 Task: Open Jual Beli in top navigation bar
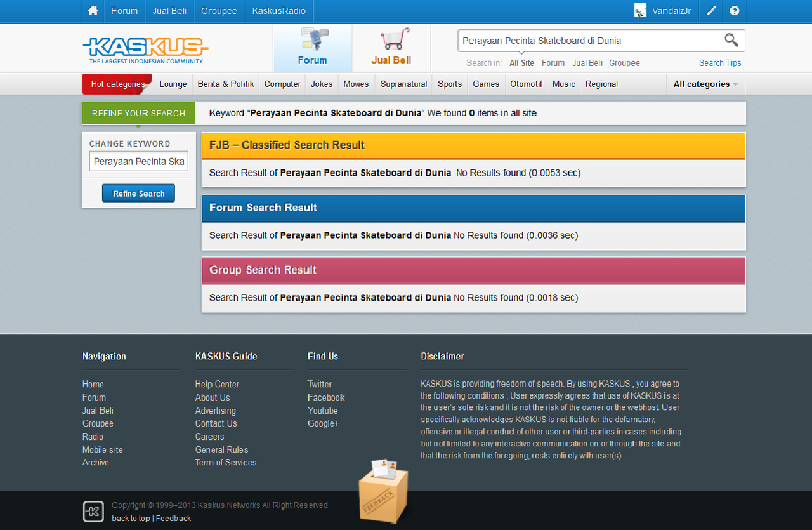point(169,11)
